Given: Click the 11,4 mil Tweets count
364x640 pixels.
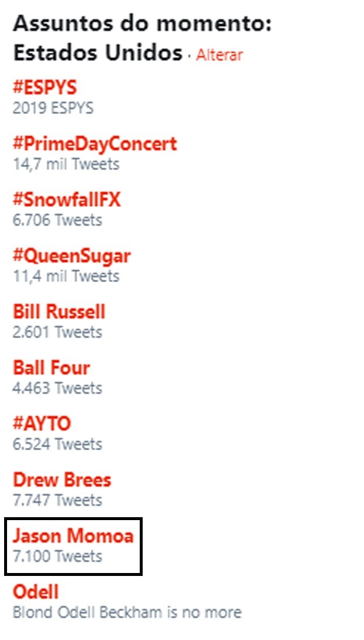Looking at the screenshot, I should (66, 276).
